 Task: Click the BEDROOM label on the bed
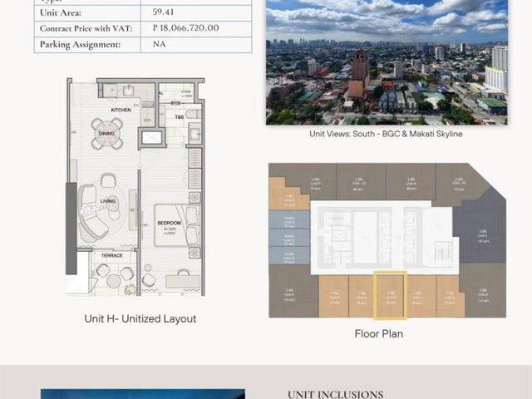(x=169, y=223)
